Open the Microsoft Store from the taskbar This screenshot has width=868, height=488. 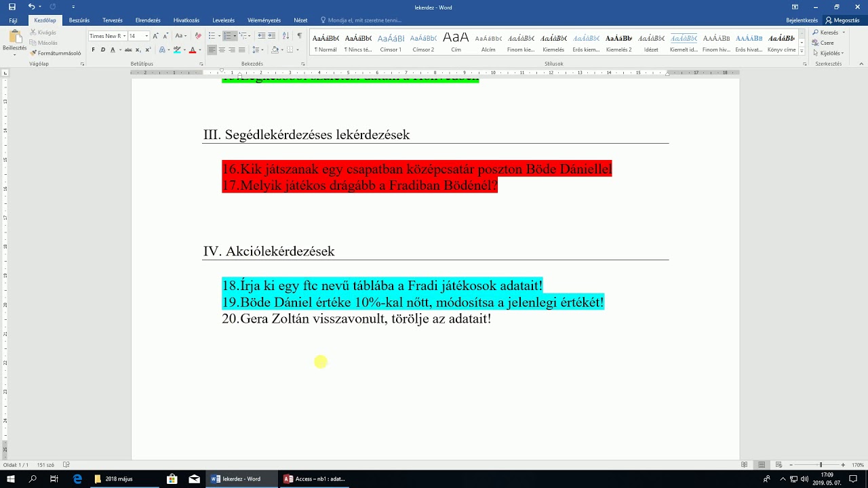click(172, 479)
